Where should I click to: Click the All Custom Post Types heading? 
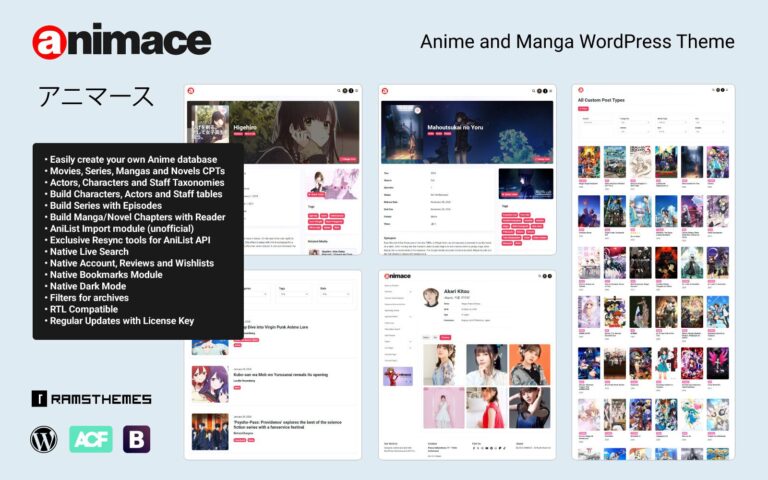(601, 100)
